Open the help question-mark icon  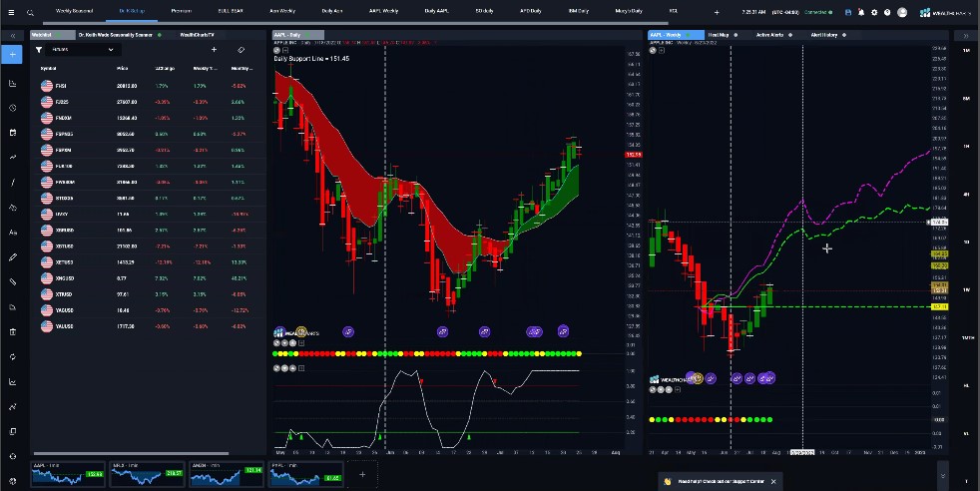click(887, 12)
